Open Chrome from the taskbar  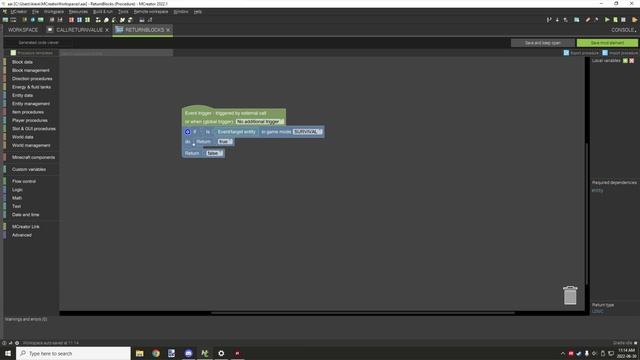[156, 353]
